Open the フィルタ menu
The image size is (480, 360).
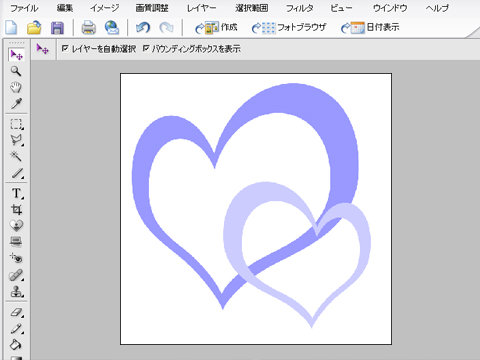tap(299, 8)
